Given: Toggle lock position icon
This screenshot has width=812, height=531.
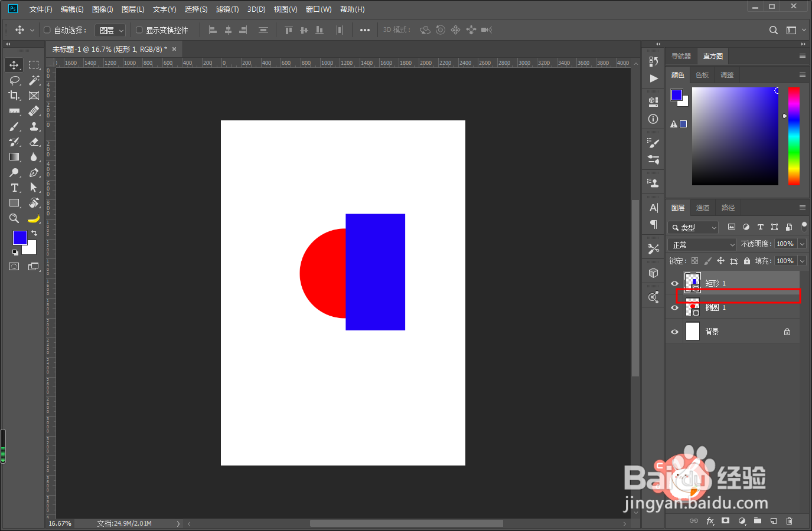Looking at the screenshot, I should point(720,261).
